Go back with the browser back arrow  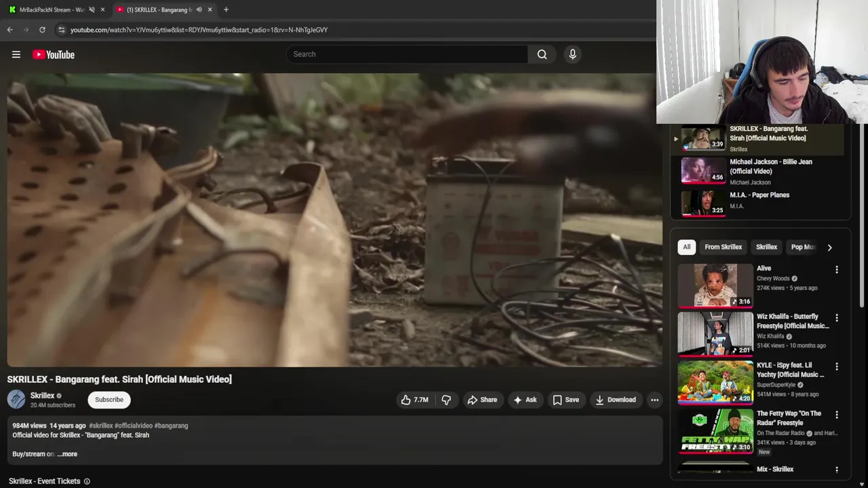click(x=9, y=30)
